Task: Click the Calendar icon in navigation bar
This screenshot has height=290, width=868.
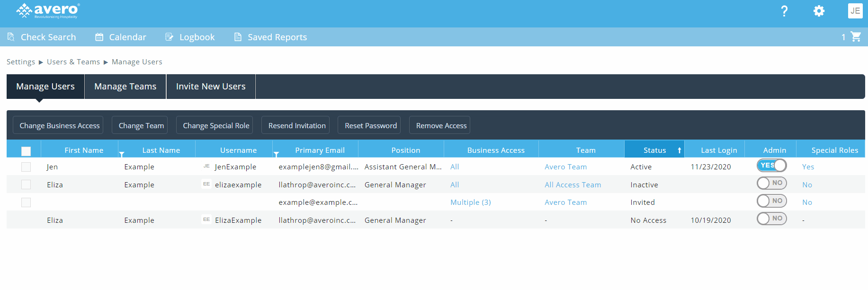Action: (x=99, y=37)
